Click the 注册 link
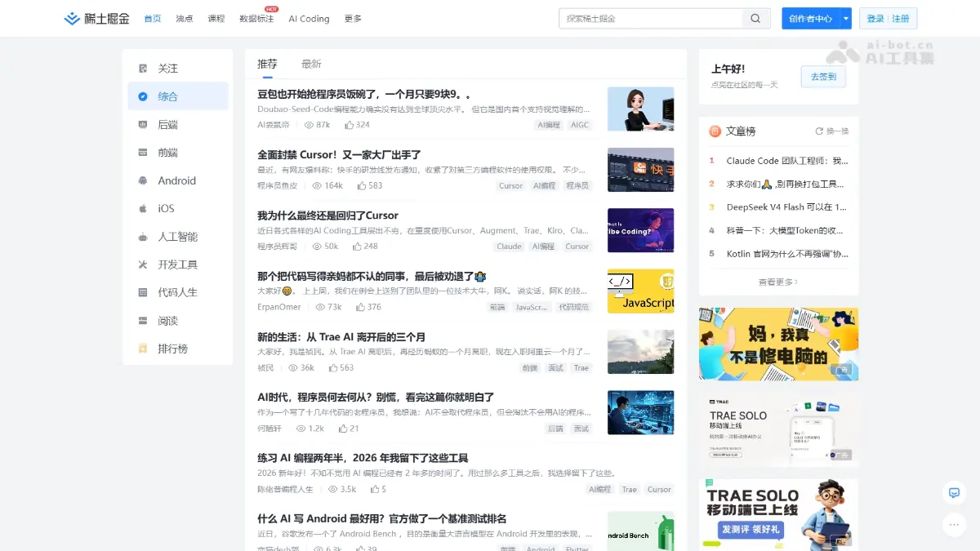980x551 pixels. (901, 19)
